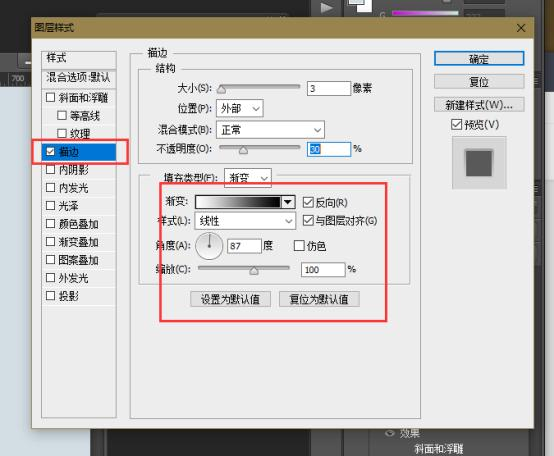Click 设置为默认值 button

(230, 299)
